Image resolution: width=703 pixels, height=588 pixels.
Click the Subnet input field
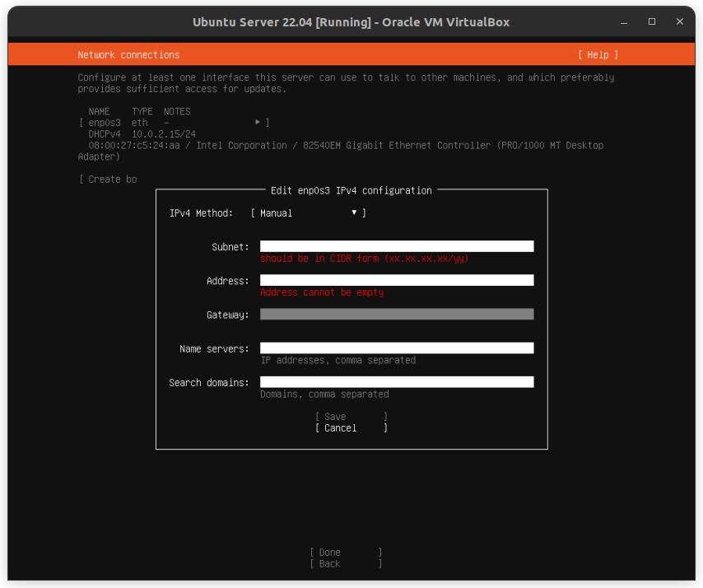[397, 246]
